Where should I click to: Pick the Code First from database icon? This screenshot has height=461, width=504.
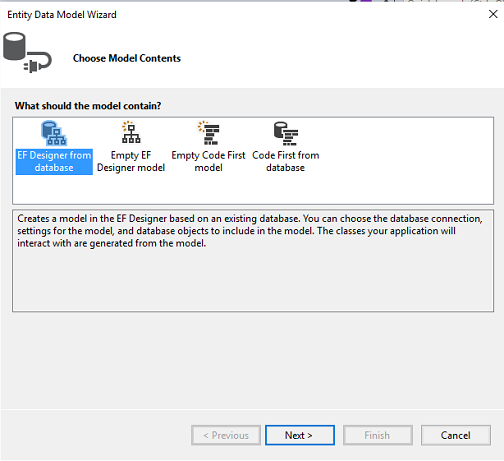pyautogui.click(x=286, y=133)
